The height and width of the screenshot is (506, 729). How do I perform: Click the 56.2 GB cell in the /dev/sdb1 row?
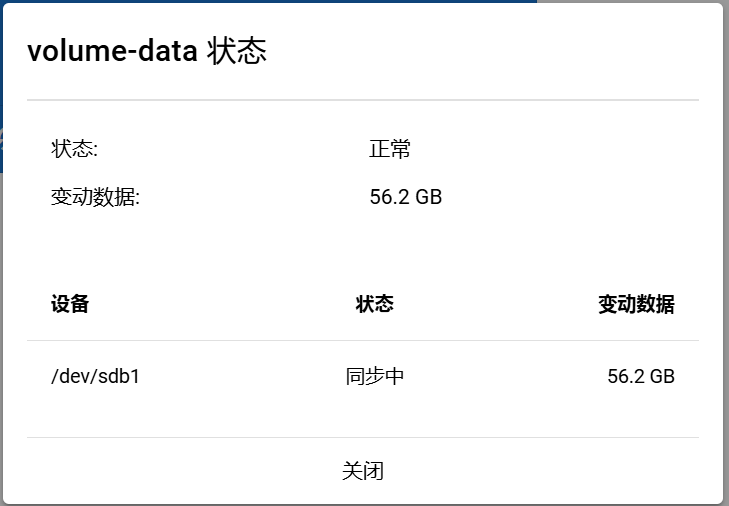point(640,377)
